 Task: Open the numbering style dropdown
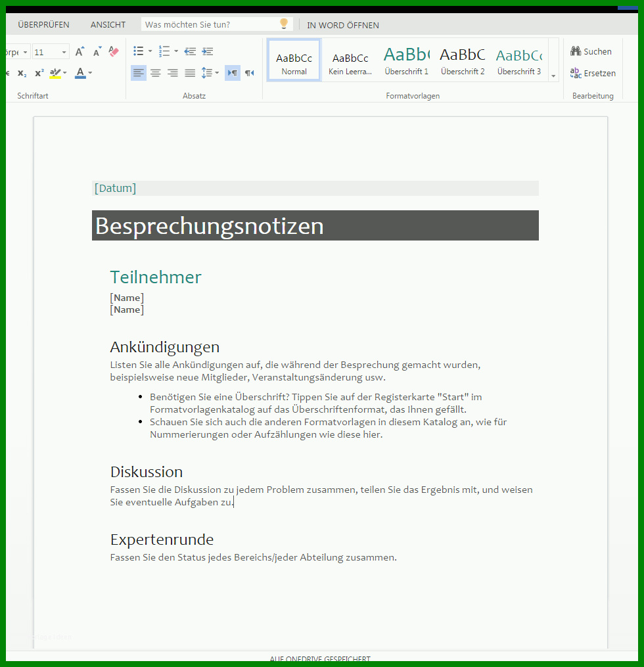[x=176, y=51]
